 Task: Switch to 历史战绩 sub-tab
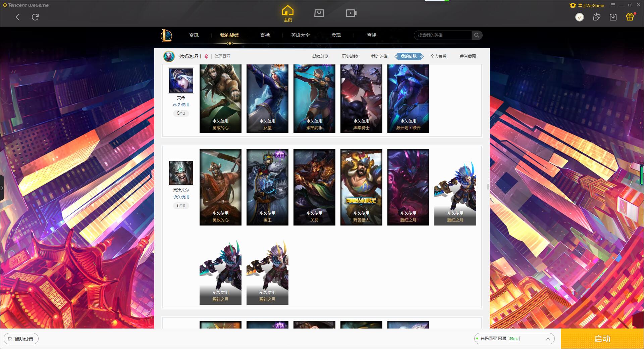pos(350,56)
